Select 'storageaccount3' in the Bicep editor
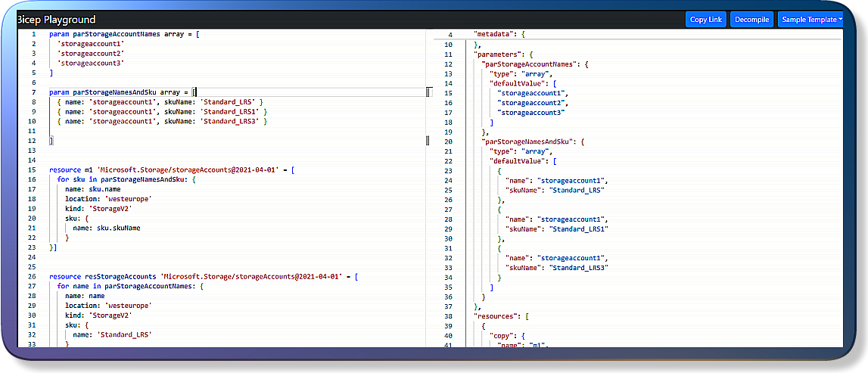The width and height of the screenshot is (868, 373). (x=91, y=63)
